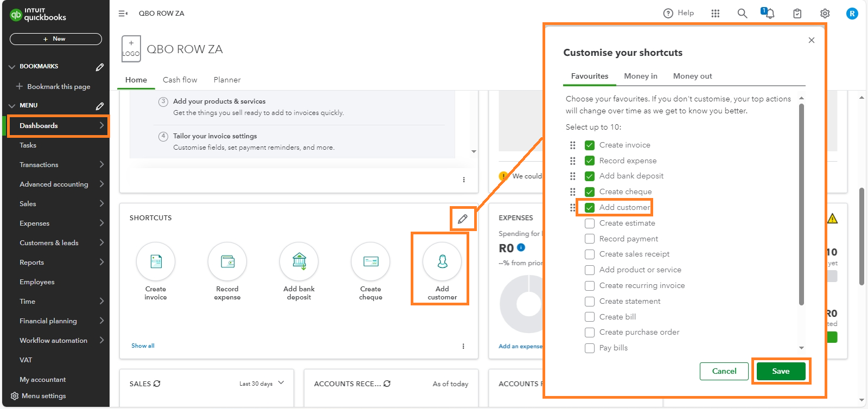Click the company logo placeholder
Screen dimensions: 868x409
coord(131,49)
